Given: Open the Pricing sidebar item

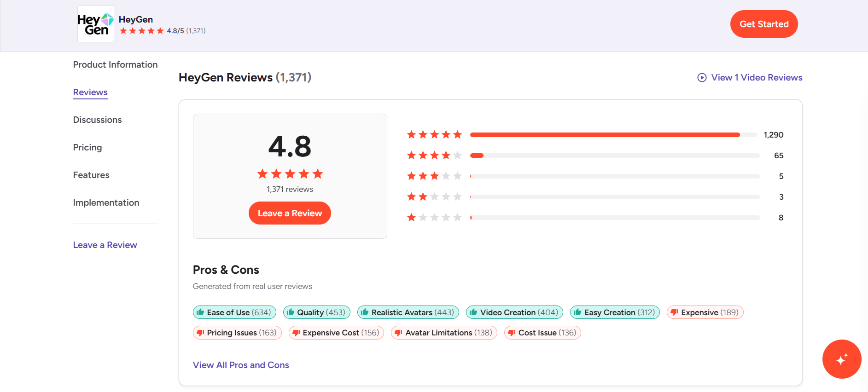Looking at the screenshot, I should coord(87,147).
